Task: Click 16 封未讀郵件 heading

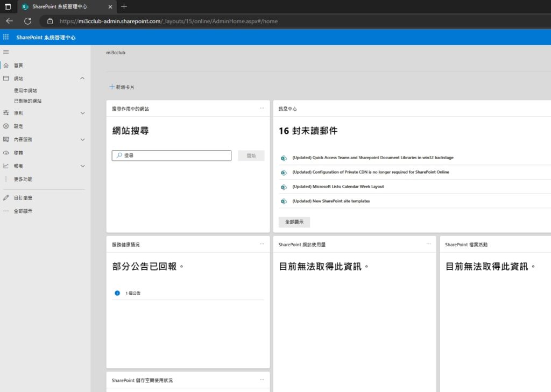Action: 308,131
